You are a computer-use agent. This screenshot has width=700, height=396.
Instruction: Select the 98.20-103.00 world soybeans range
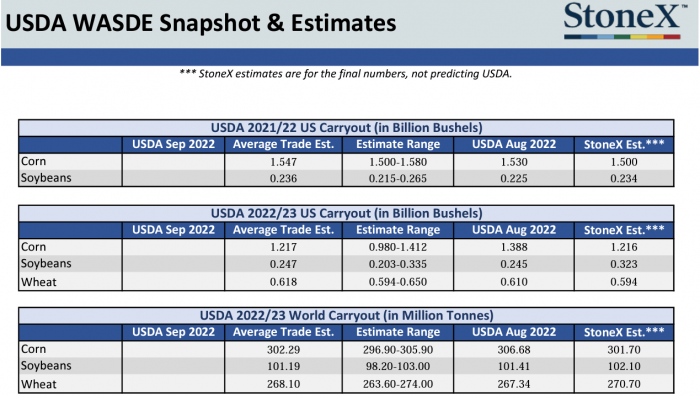(398, 367)
